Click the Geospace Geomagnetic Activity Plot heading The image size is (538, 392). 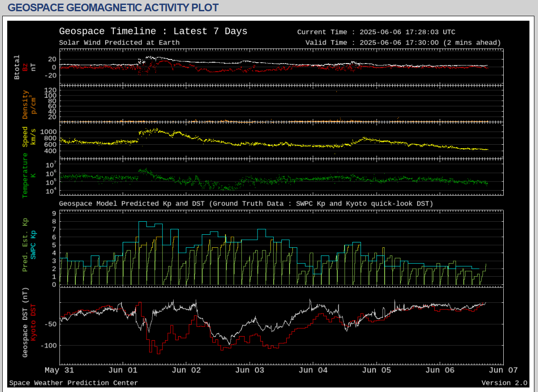point(113,8)
